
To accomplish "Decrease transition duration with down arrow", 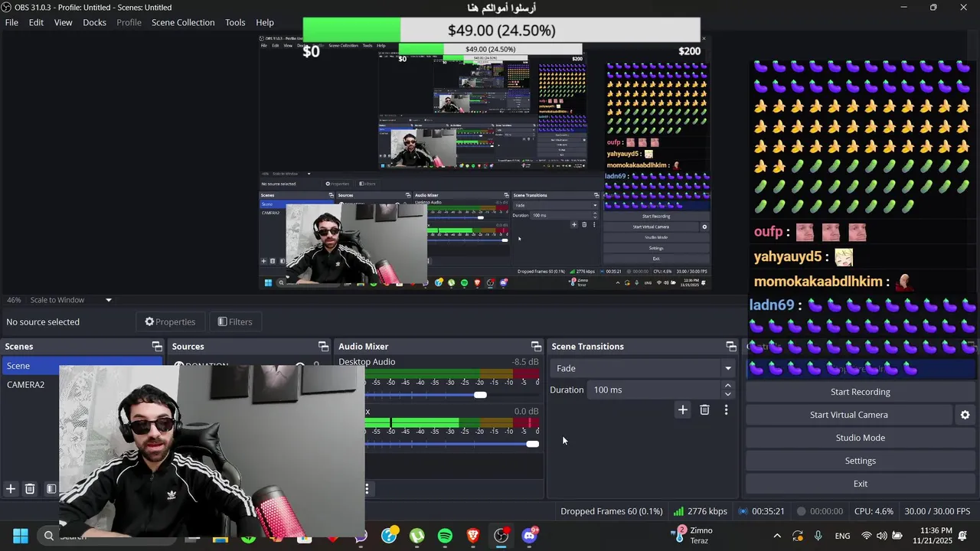I will pyautogui.click(x=727, y=394).
